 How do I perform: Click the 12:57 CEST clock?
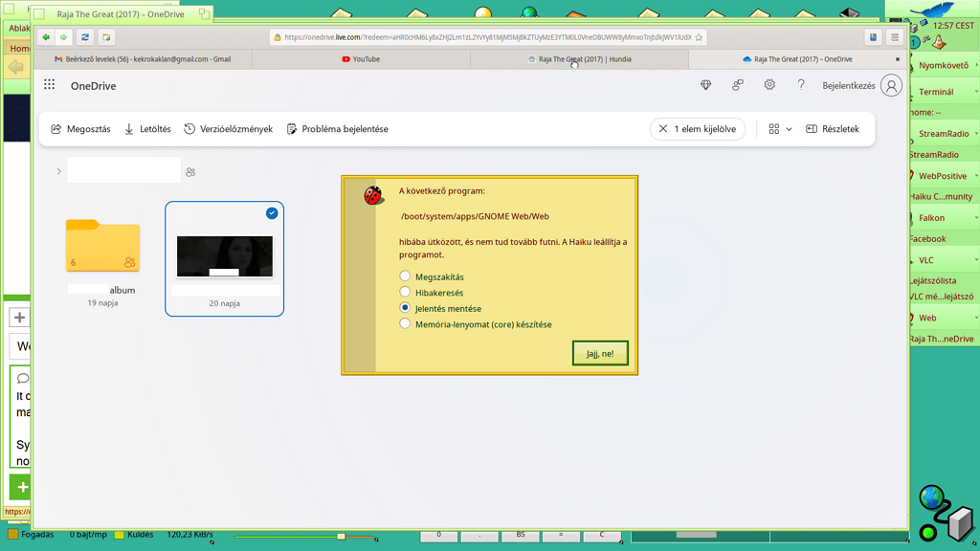click(x=953, y=26)
